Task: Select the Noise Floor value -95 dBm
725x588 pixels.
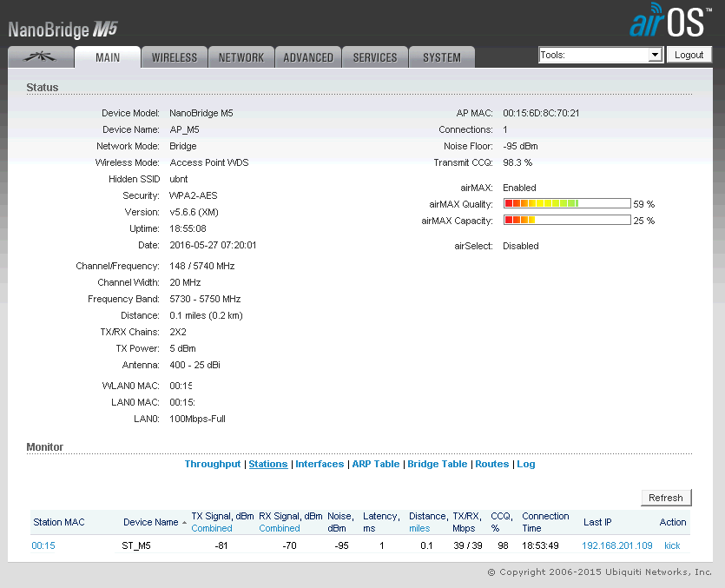Action: (520, 146)
